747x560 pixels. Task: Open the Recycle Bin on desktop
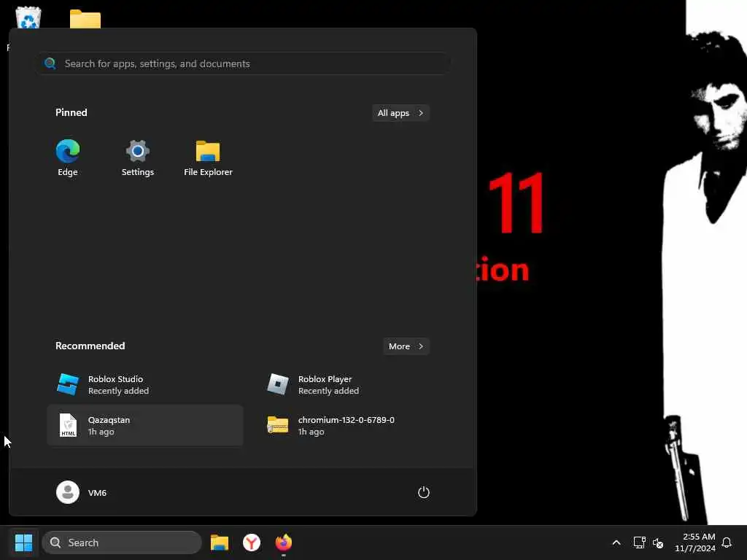point(28,17)
